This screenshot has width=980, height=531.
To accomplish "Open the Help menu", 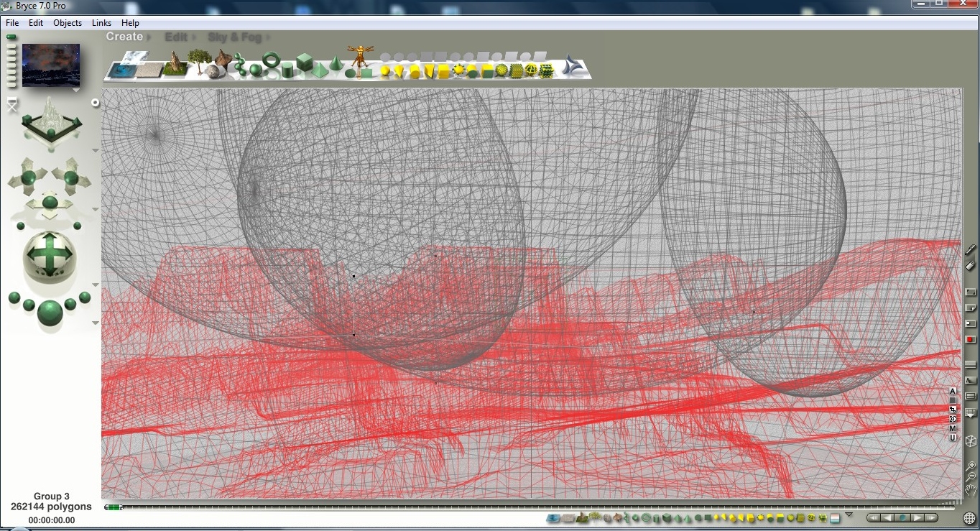I will pos(130,23).
